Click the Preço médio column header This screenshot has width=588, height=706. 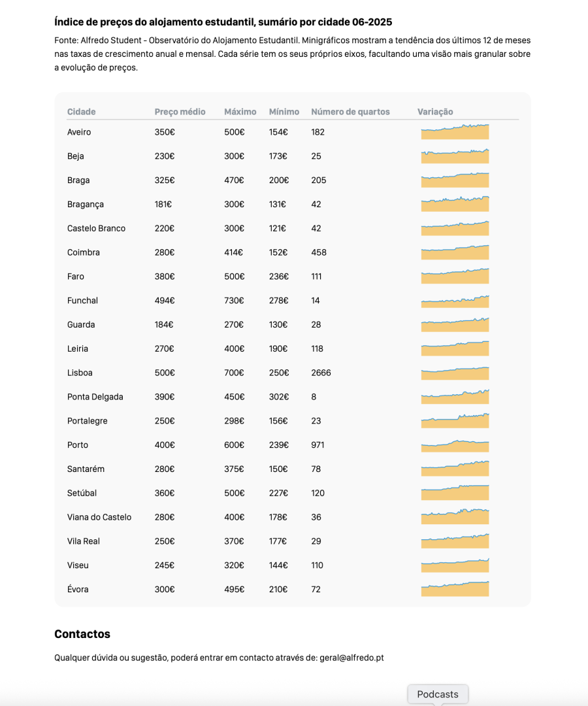(x=180, y=112)
